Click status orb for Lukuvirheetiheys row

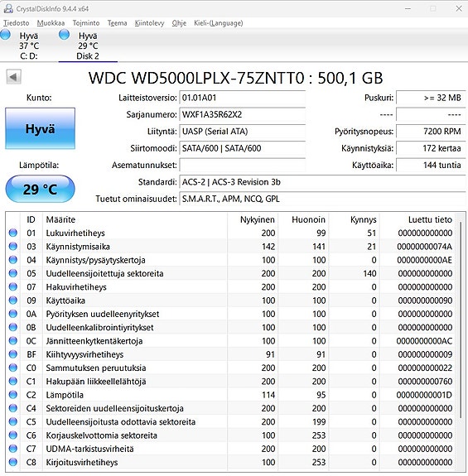pyautogui.click(x=13, y=233)
